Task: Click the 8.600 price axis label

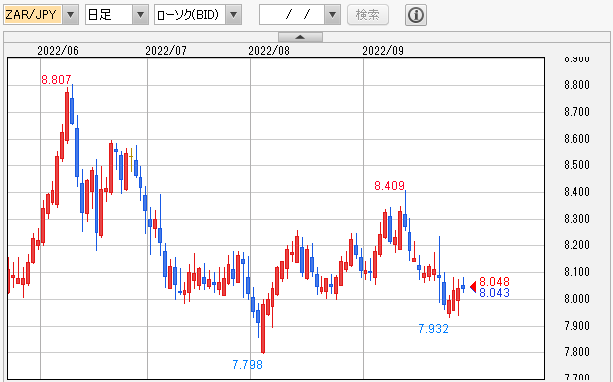Action: coord(577,138)
